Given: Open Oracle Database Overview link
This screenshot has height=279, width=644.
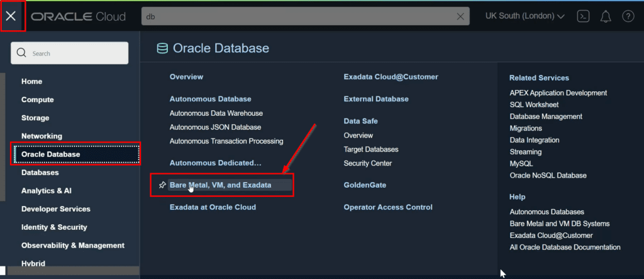Looking at the screenshot, I should pos(186,77).
